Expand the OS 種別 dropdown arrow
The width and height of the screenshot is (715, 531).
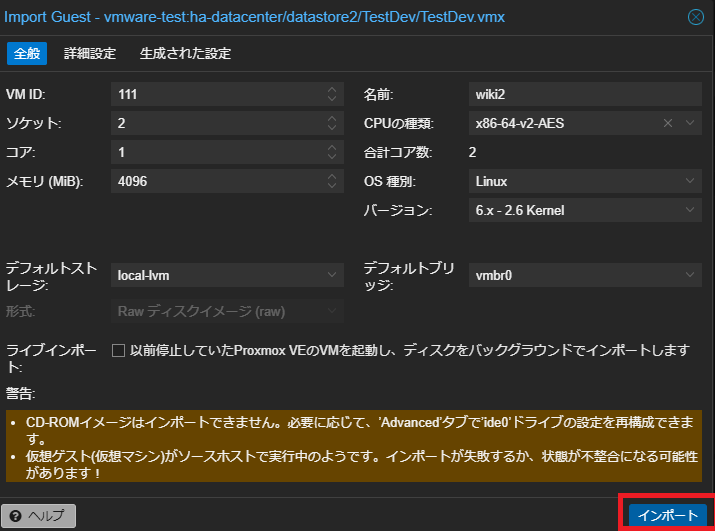pos(690,181)
